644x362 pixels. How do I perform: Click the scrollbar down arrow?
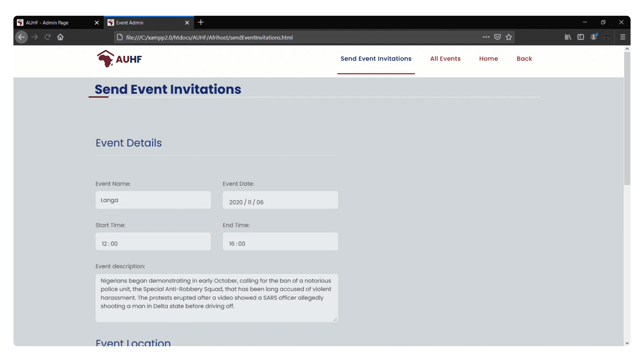click(x=627, y=343)
